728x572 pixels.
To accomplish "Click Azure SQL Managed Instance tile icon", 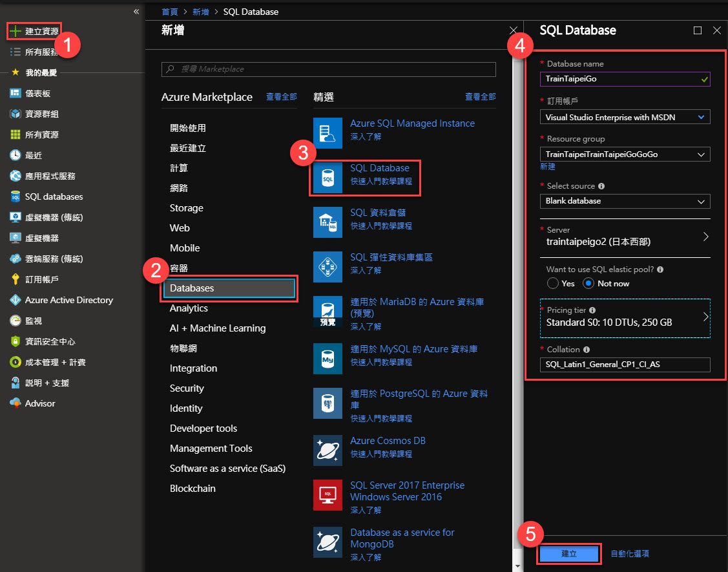I will [328, 133].
